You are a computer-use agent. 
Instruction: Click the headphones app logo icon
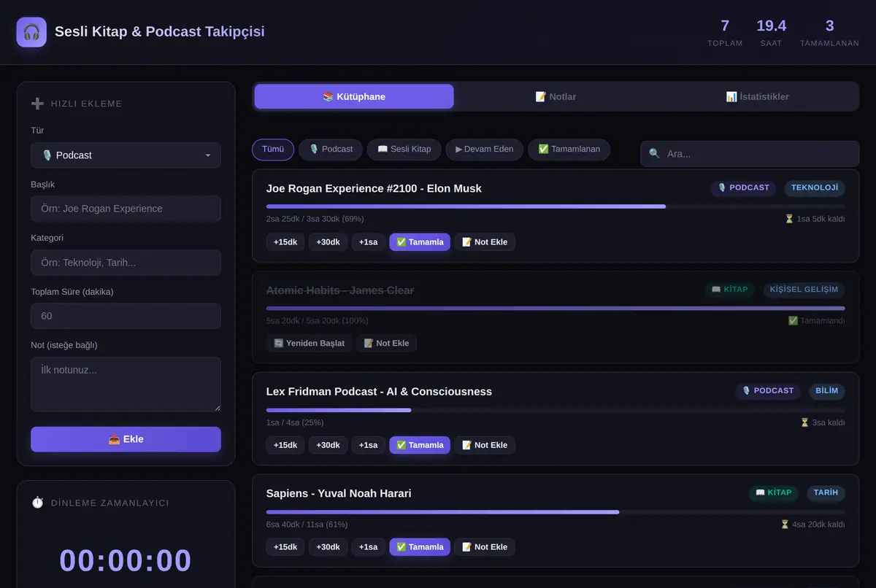31,32
